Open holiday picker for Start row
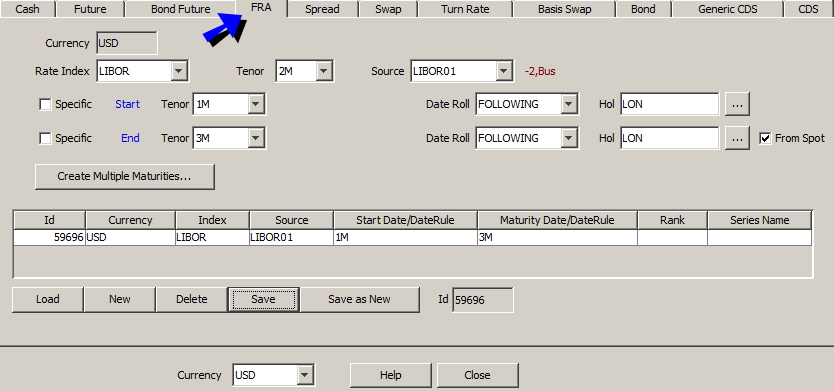Image resolution: width=834 pixels, height=391 pixels. [x=737, y=104]
